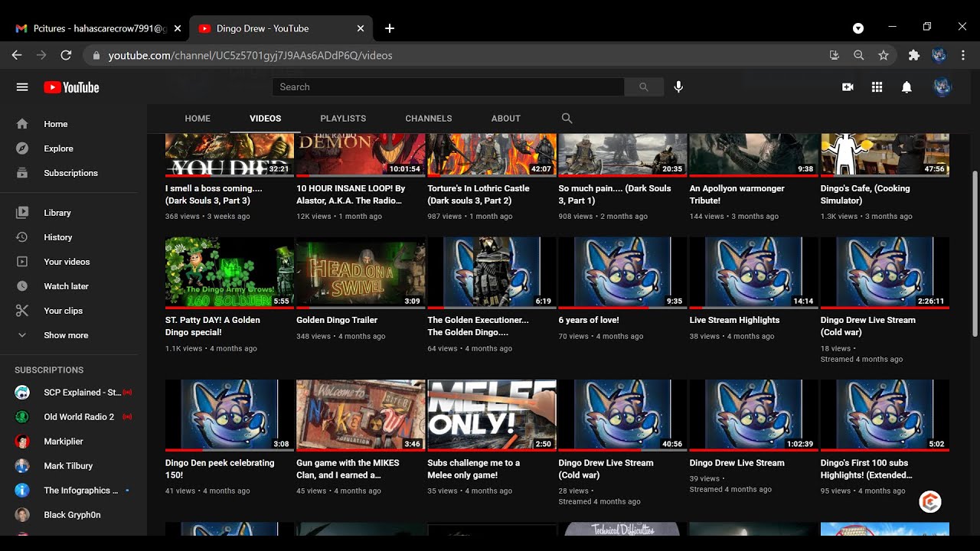The height and width of the screenshot is (551, 980).
Task: Open MELEE ONLY video thumbnail
Action: tap(492, 416)
